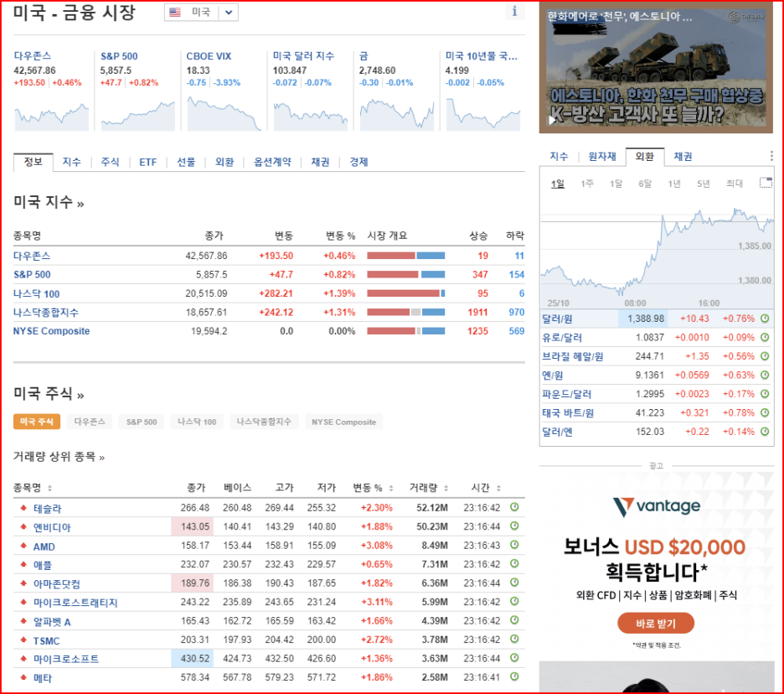The height and width of the screenshot is (694, 784).
Task: Click clock icon in 테슬라 row
Action: (514, 507)
